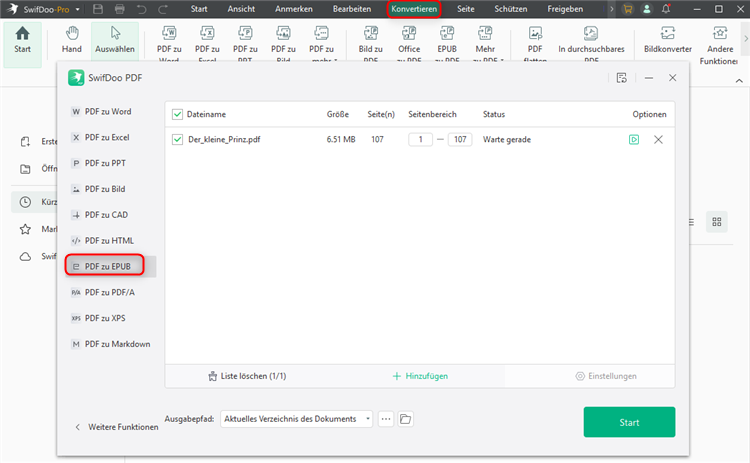The image size is (750, 463).
Task: Select PDF zu Word in sidebar
Action: click(x=110, y=111)
